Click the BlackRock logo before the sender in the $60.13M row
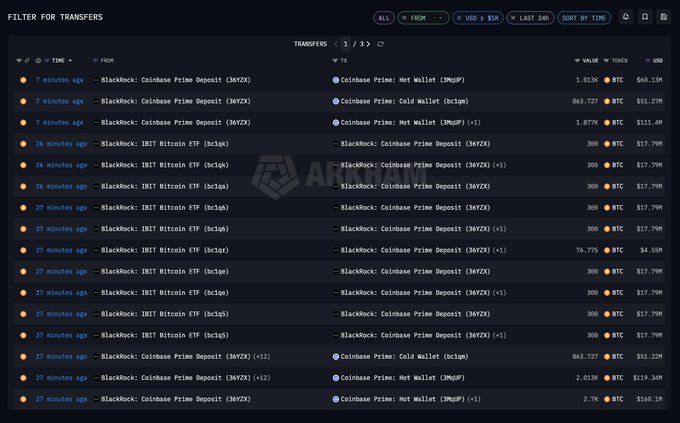 coord(96,80)
